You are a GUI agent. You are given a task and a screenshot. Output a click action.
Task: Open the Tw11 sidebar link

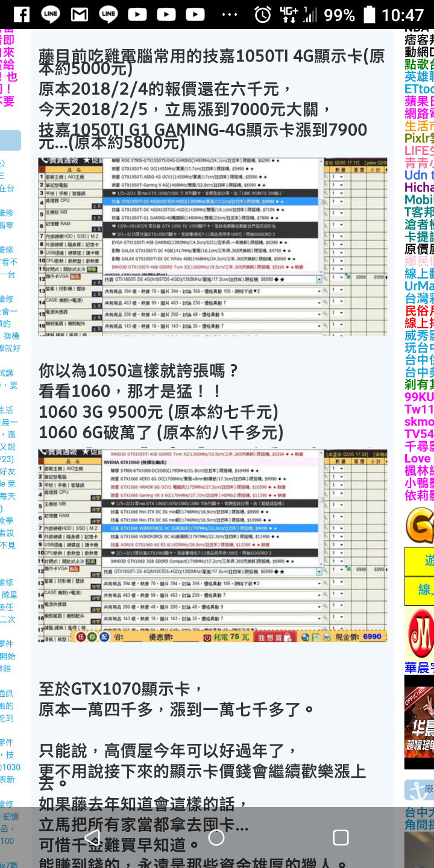click(x=419, y=409)
